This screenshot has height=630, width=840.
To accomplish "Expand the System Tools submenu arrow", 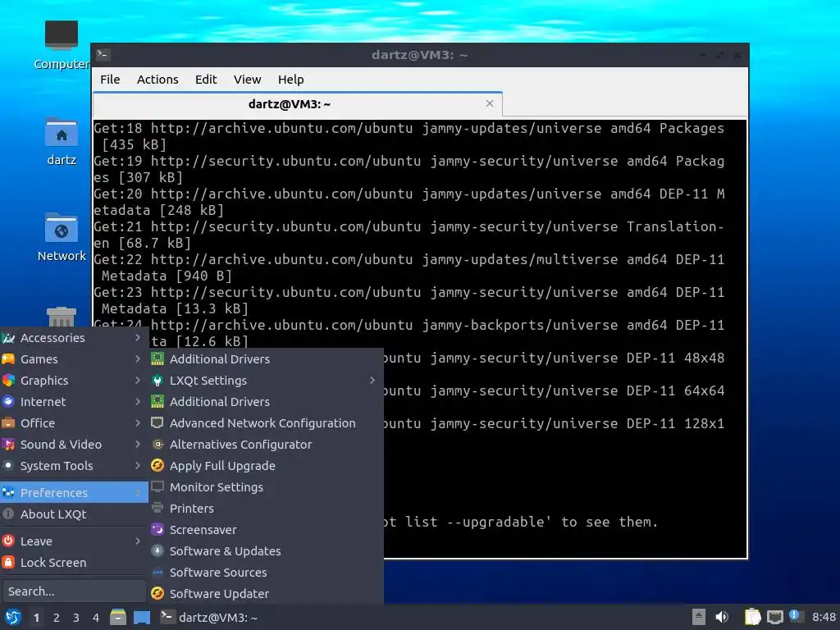I will 138,466.
